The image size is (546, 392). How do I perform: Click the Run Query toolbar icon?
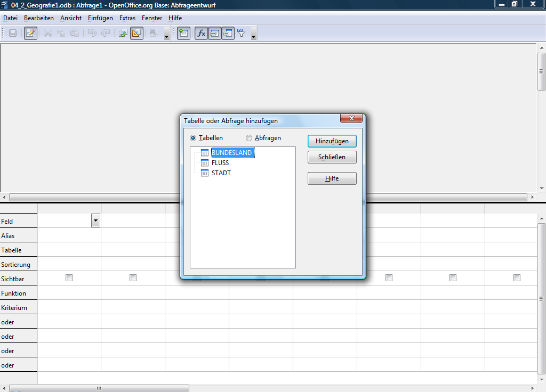[123, 33]
